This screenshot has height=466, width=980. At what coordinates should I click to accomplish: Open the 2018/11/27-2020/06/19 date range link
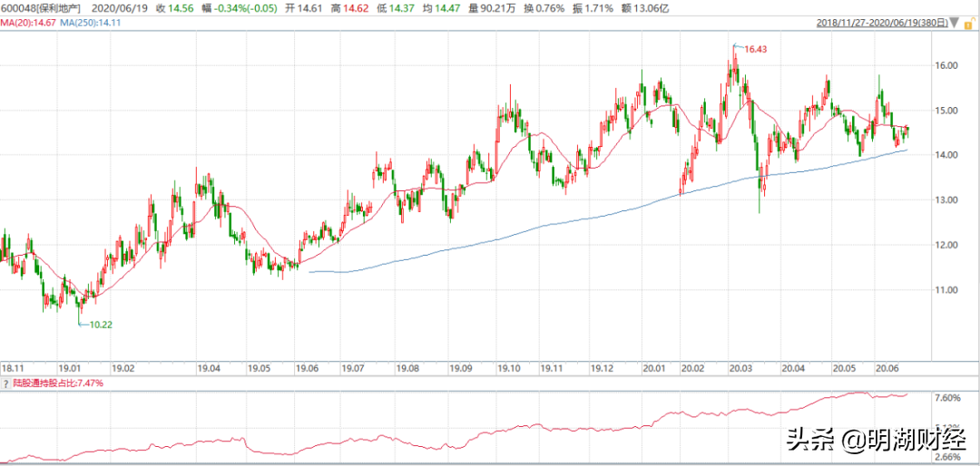pos(883,23)
